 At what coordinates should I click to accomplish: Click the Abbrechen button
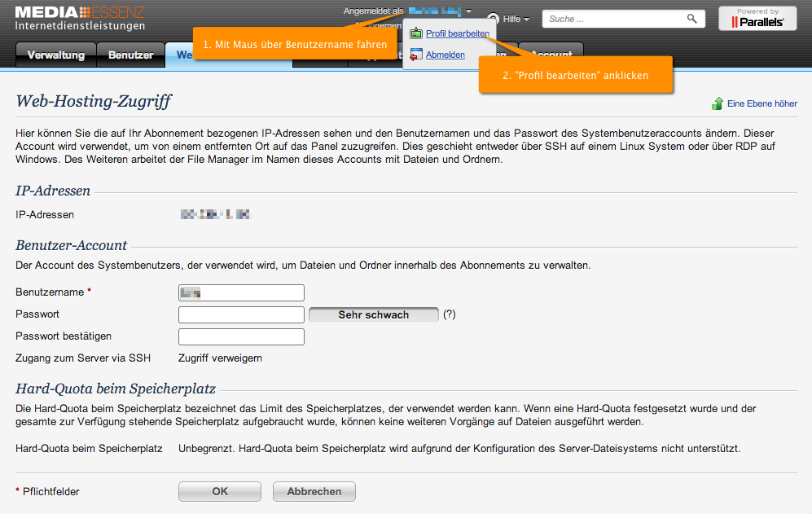point(314,491)
